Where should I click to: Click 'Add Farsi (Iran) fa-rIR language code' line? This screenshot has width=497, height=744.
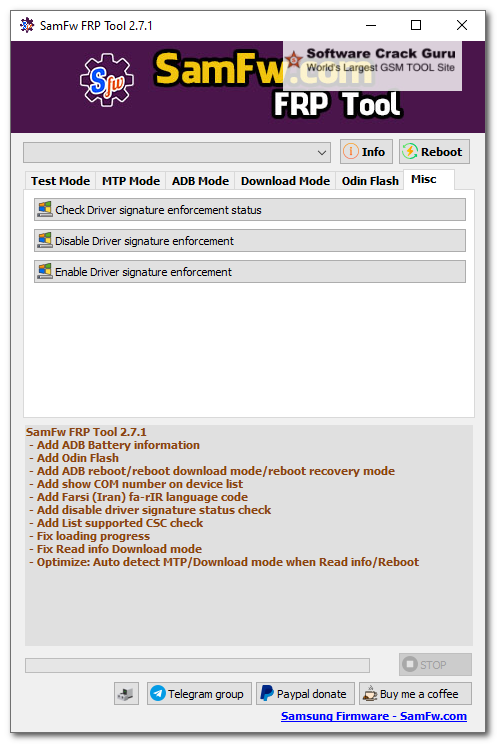click(138, 497)
